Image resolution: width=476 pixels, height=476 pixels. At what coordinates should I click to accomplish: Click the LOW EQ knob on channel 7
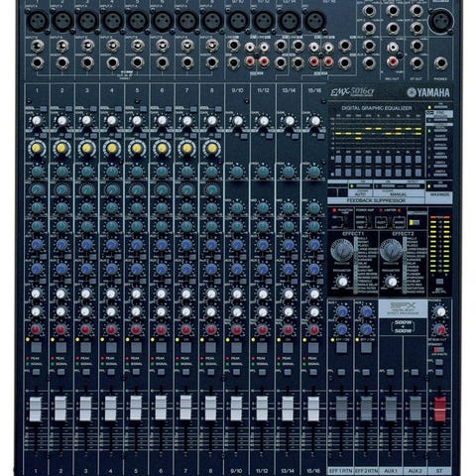click(x=186, y=226)
